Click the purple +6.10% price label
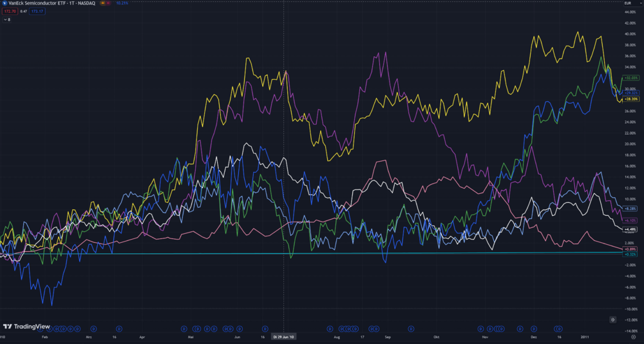This screenshot has width=644, height=344. (630, 220)
